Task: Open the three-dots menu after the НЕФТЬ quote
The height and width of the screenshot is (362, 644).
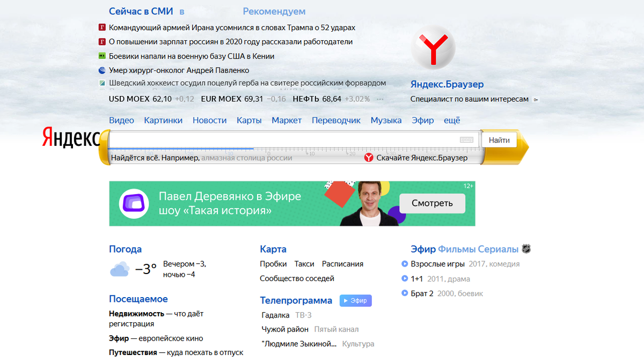Action: click(380, 99)
